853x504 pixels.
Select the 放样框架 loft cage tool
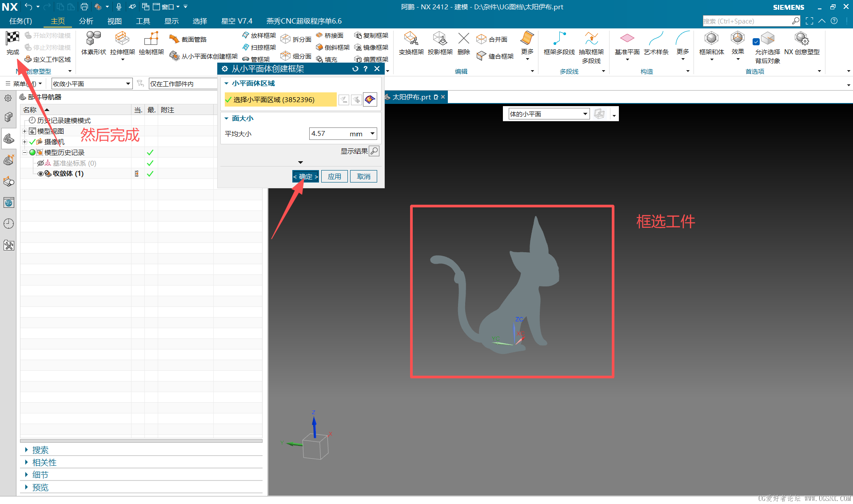tap(259, 36)
